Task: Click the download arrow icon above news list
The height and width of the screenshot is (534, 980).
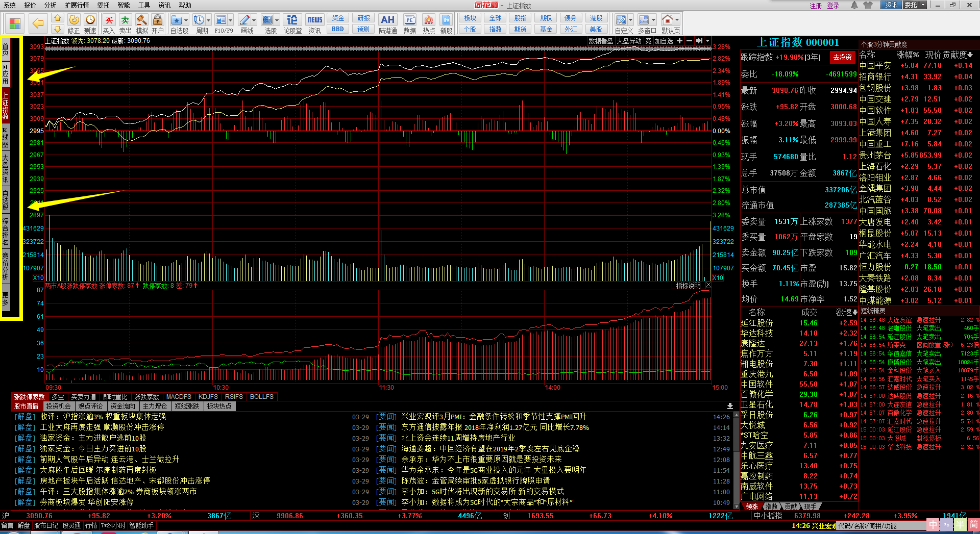Action: point(730,406)
